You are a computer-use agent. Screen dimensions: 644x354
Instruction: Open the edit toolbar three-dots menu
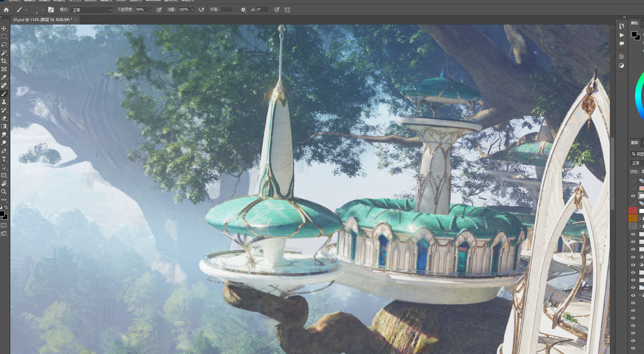point(4,200)
